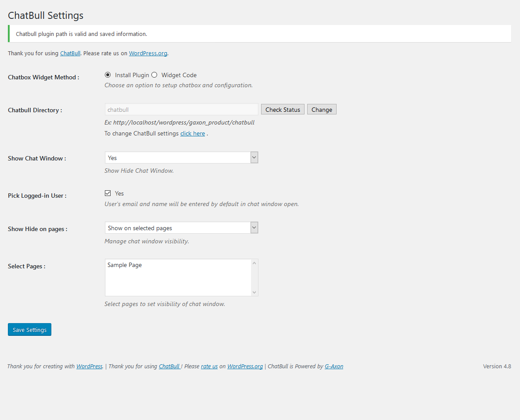Click the Select Pages list down arrow
This screenshot has height=420, width=520.
tap(255, 292)
